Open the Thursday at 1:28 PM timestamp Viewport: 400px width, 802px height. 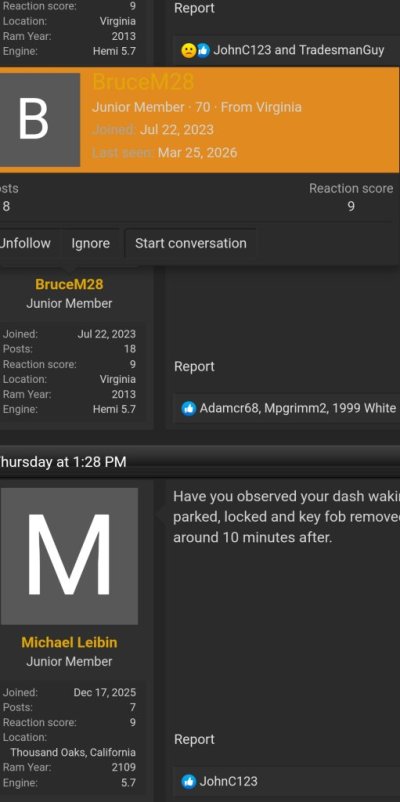coord(63,462)
